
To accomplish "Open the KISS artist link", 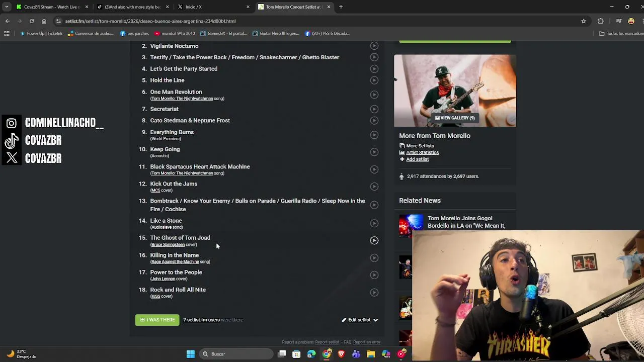I will tap(155, 296).
